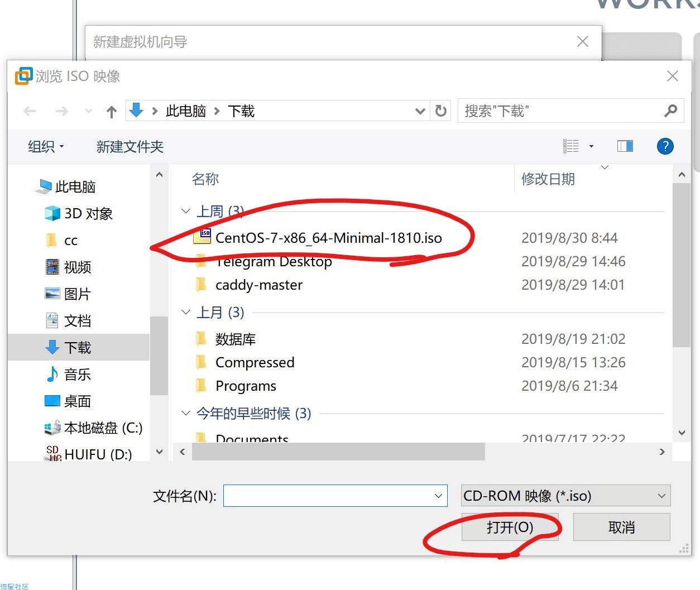The height and width of the screenshot is (590, 700).
Task: Open the 组织 menu
Action: (46, 147)
